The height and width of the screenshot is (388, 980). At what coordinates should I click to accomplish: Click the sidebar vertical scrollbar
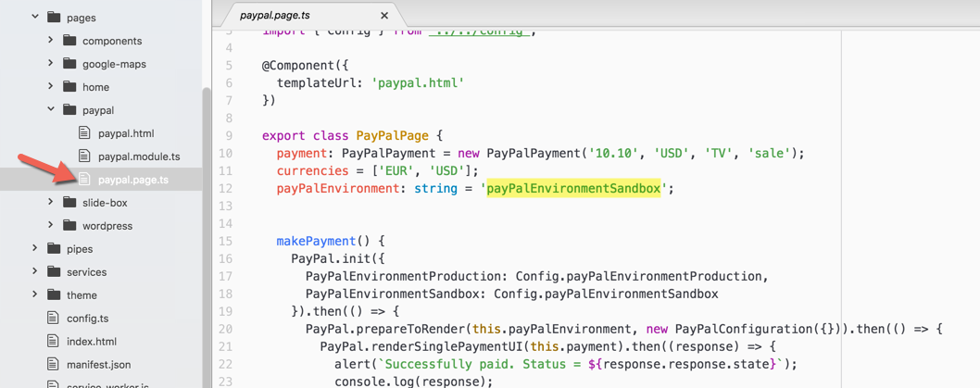coord(207,237)
